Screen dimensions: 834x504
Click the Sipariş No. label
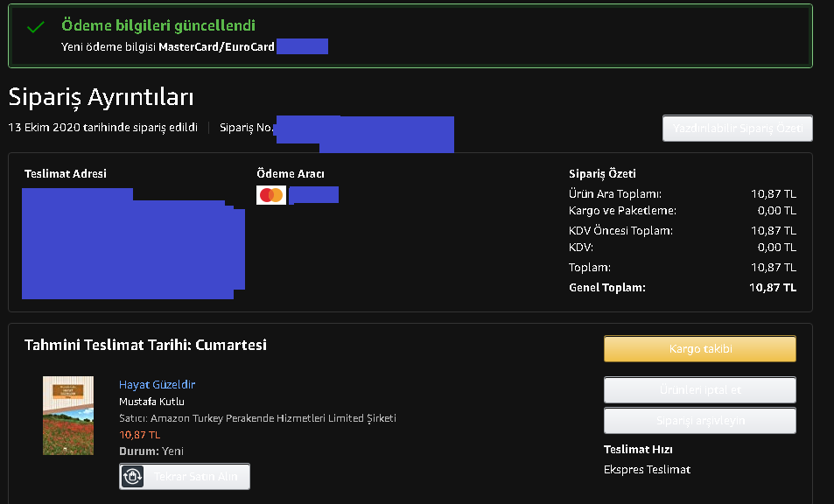click(x=246, y=128)
